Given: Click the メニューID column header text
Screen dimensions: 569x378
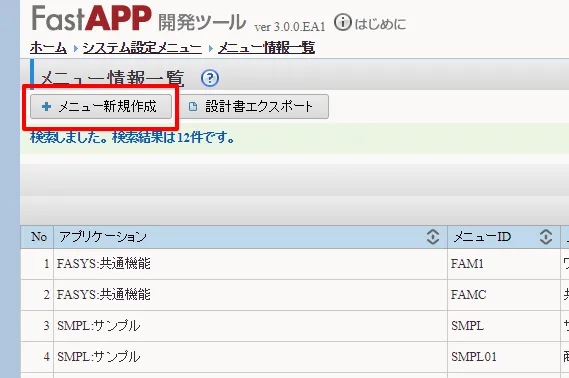Looking at the screenshot, I should pos(482,237).
